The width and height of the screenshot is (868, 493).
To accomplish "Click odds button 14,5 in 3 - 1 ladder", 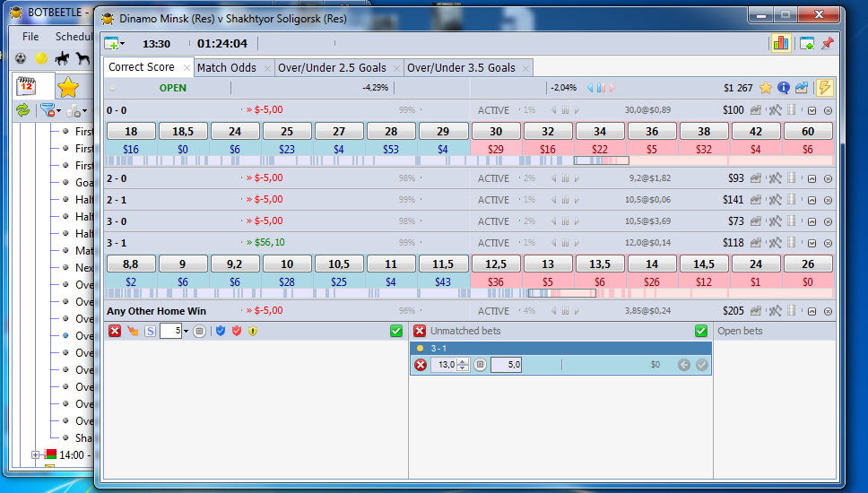I will [704, 264].
